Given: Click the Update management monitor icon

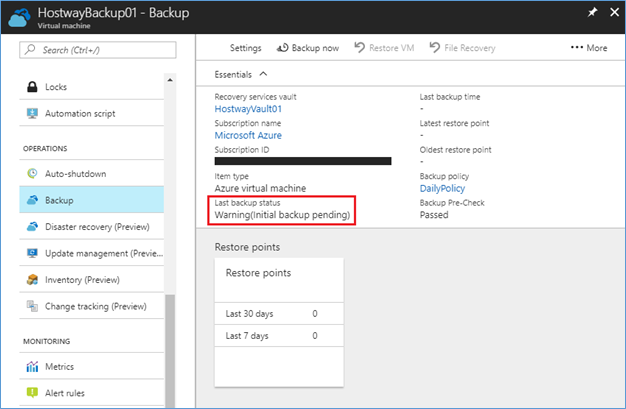Looking at the screenshot, I should pyautogui.click(x=32, y=253).
